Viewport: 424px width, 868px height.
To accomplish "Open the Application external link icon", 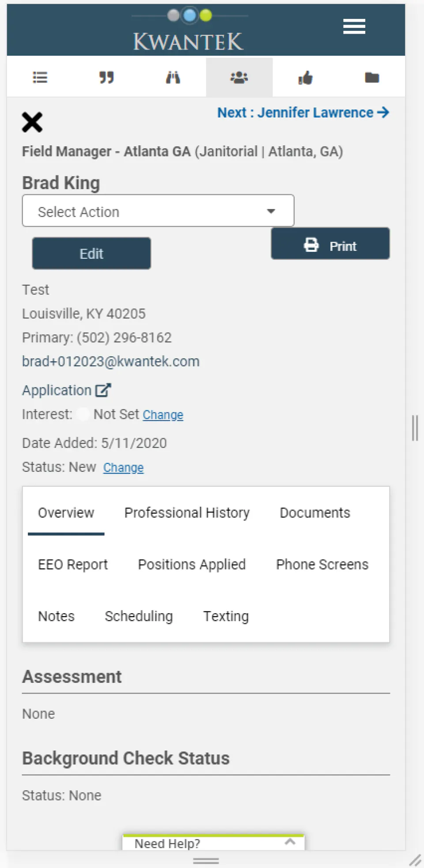I will (x=103, y=390).
